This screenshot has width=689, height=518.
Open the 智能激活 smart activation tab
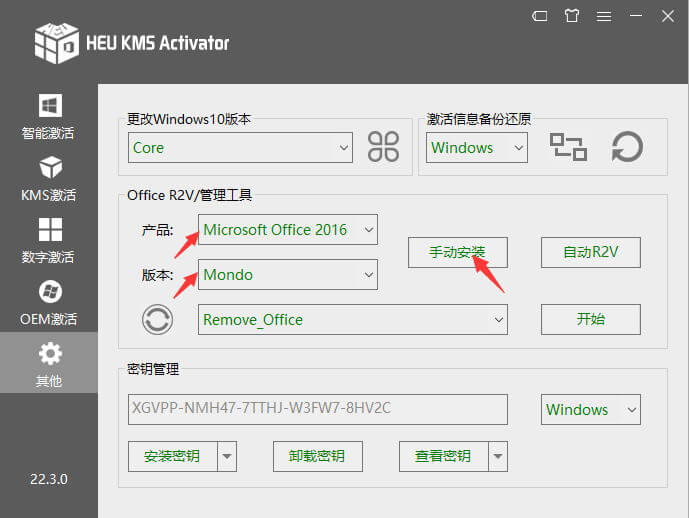48,116
